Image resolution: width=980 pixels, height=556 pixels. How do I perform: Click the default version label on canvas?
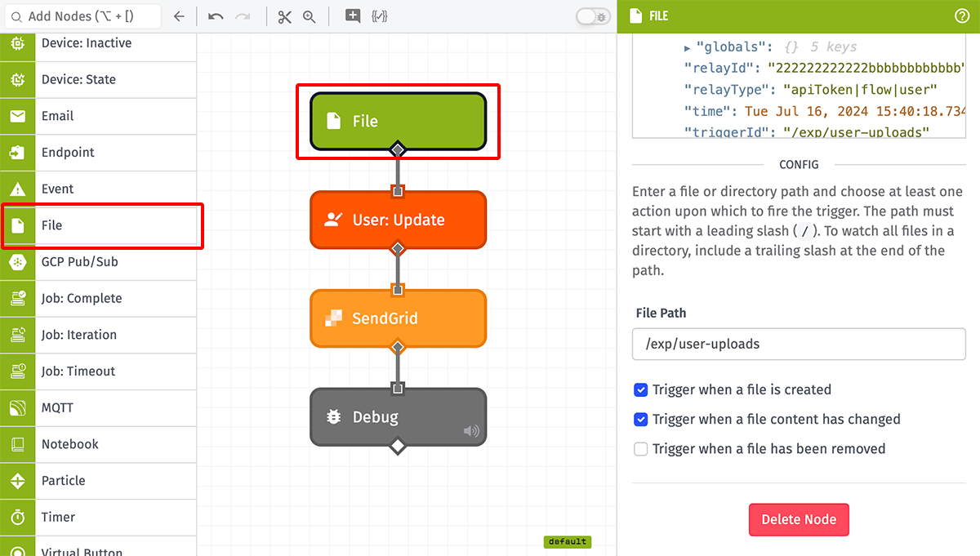coord(568,541)
